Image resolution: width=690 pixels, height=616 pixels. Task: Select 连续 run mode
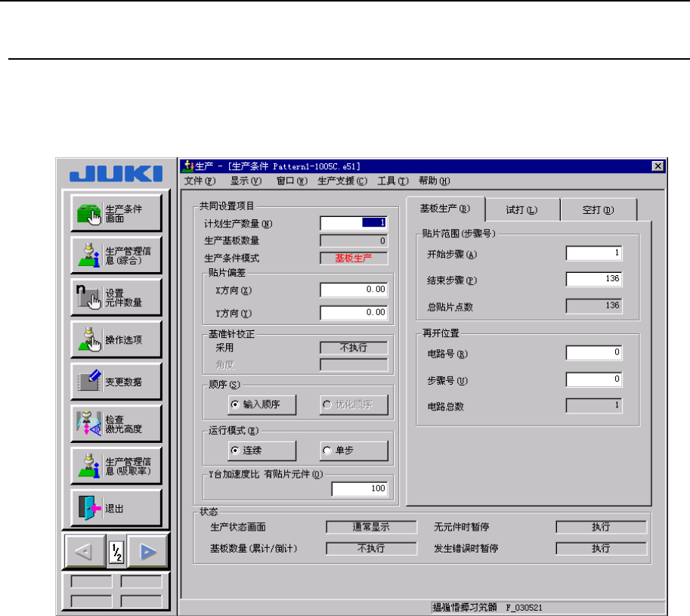point(261,450)
